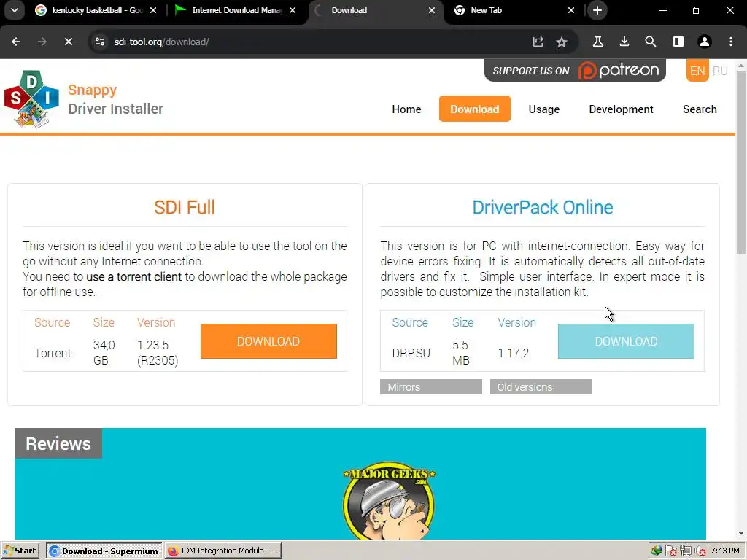Bookmark this page with the star

pyautogui.click(x=562, y=42)
